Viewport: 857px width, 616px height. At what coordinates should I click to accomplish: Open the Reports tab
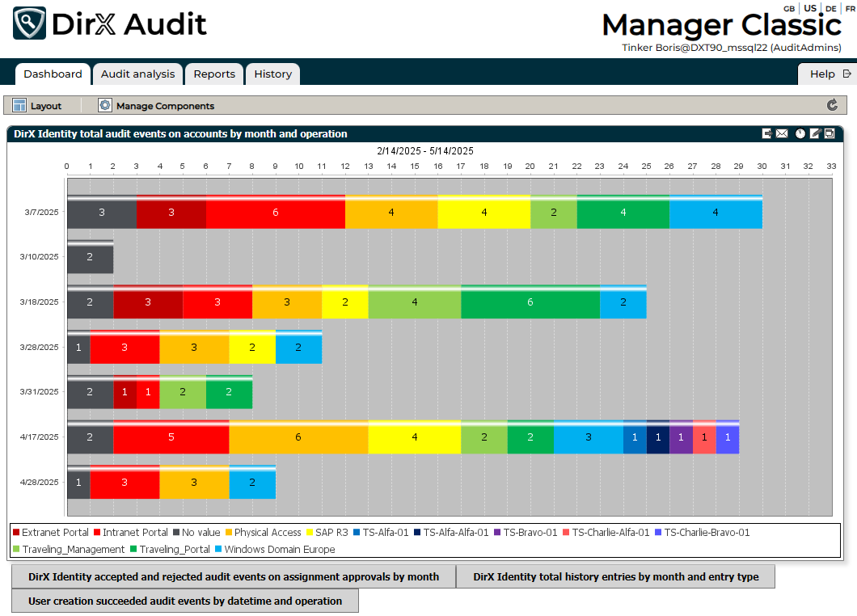coord(214,74)
